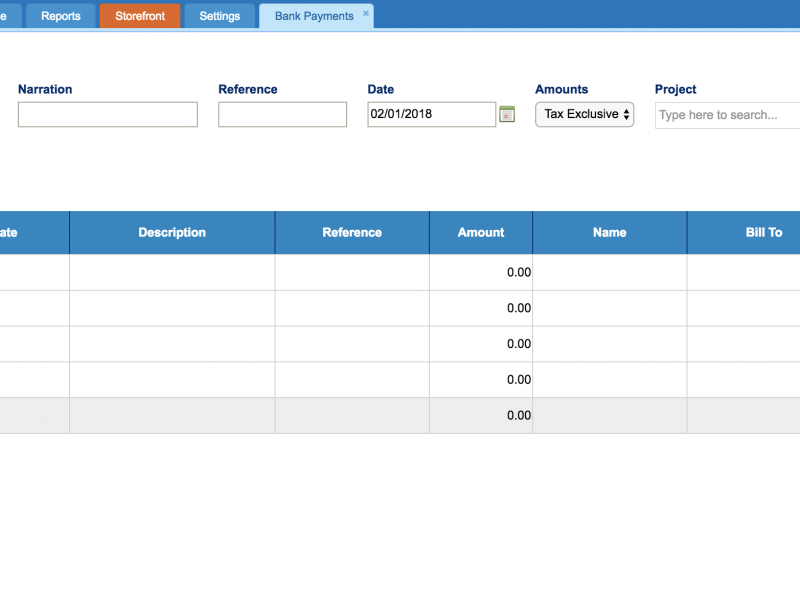Click the Name column header

point(610,233)
